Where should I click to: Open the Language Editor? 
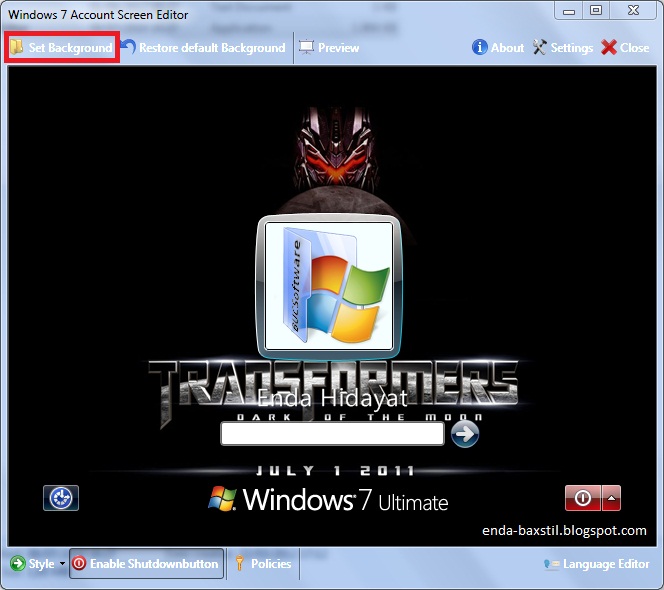click(x=596, y=564)
